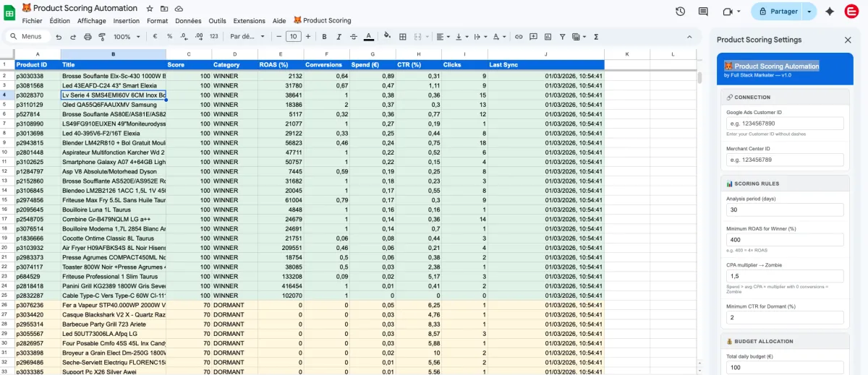868x375 pixels.
Task: Open the 100% zoom dropdown
Action: pos(127,37)
